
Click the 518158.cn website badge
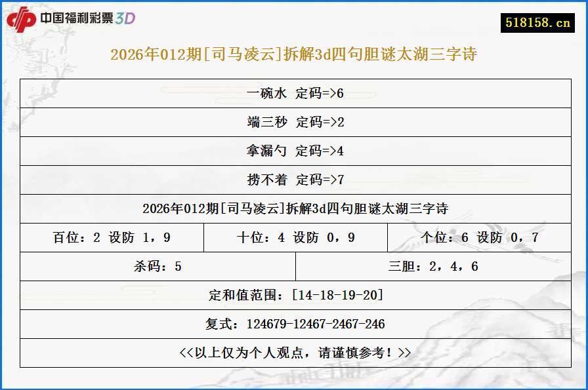pyautogui.click(x=537, y=23)
